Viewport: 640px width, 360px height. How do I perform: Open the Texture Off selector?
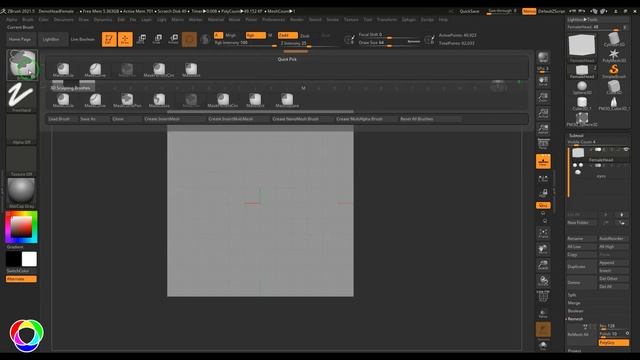point(21,161)
